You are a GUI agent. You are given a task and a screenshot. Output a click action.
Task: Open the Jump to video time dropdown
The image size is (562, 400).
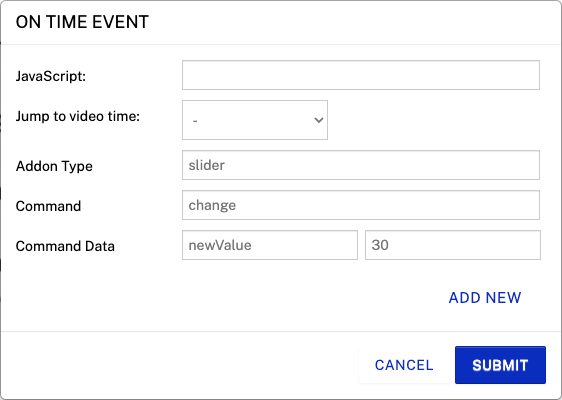click(255, 120)
